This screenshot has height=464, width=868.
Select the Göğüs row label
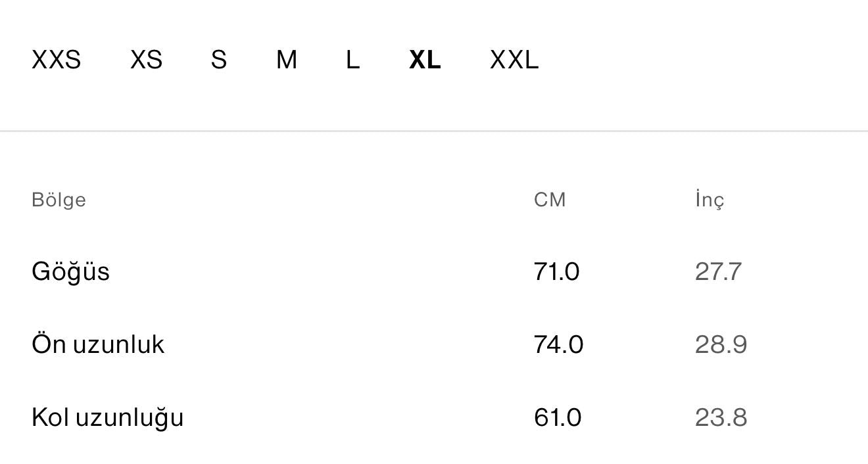(x=70, y=271)
